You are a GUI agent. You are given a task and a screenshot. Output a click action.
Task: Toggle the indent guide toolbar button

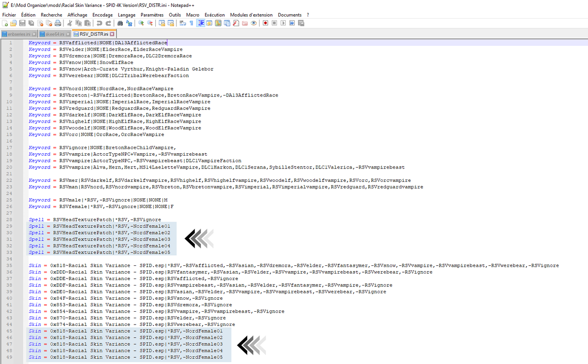tap(201, 23)
